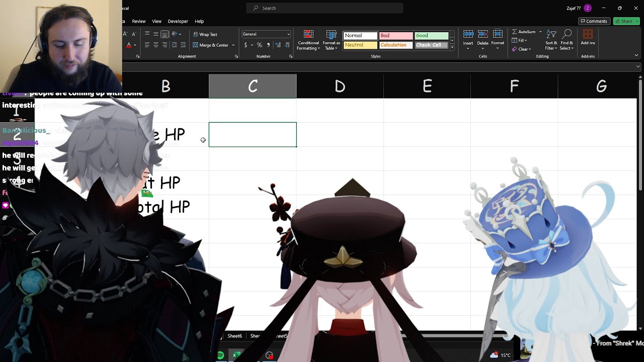Collapse the ribbon with the chevron
This screenshot has width=644, height=362.
click(x=636, y=56)
